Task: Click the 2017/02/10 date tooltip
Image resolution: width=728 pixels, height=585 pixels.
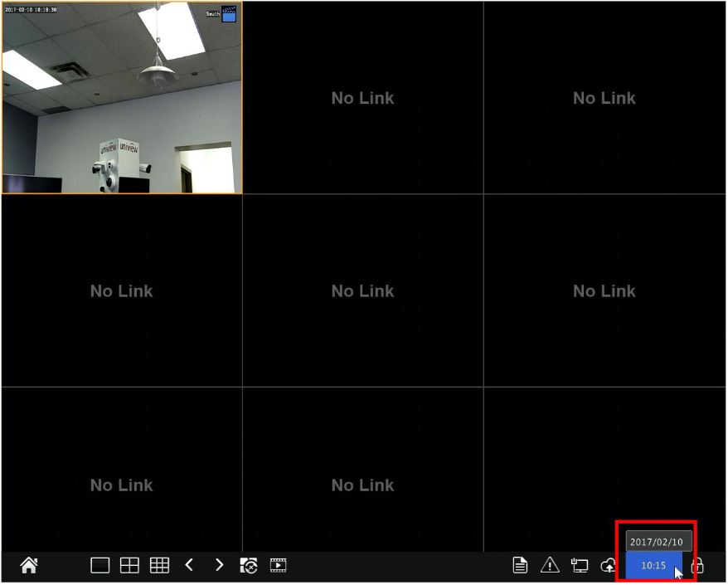Action: [x=657, y=542]
